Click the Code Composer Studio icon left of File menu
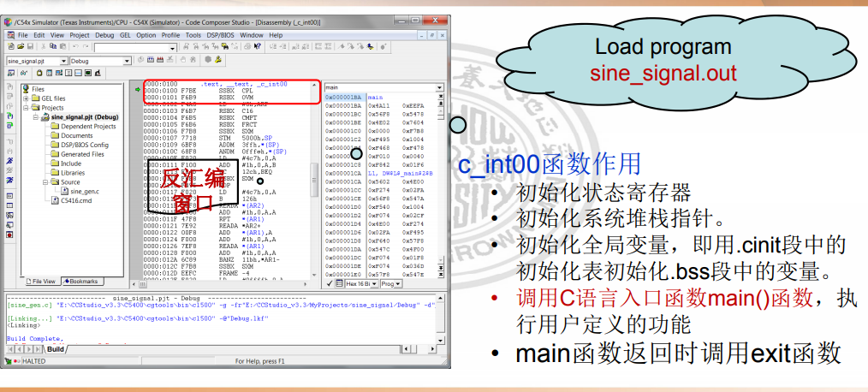868x392 pixels. [x=10, y=35]
